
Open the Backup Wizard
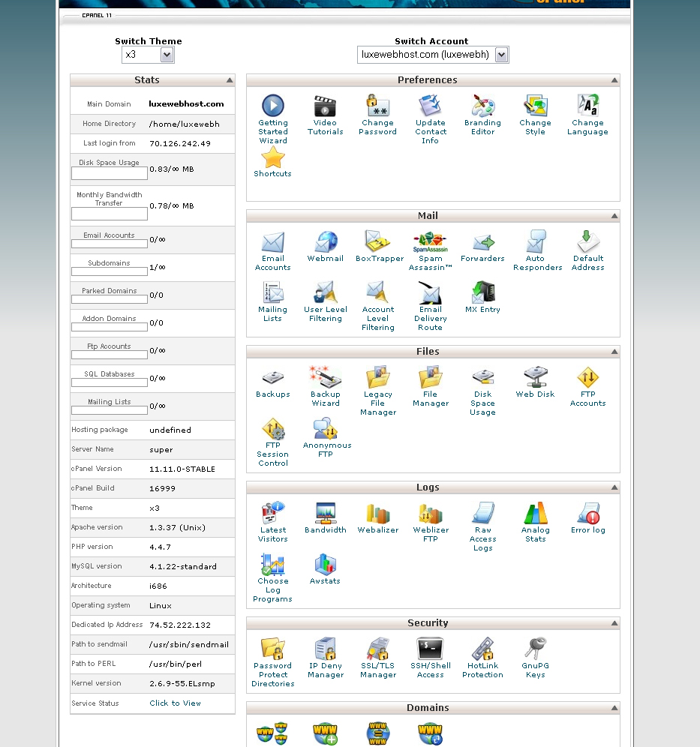click(x=325, y=378)
